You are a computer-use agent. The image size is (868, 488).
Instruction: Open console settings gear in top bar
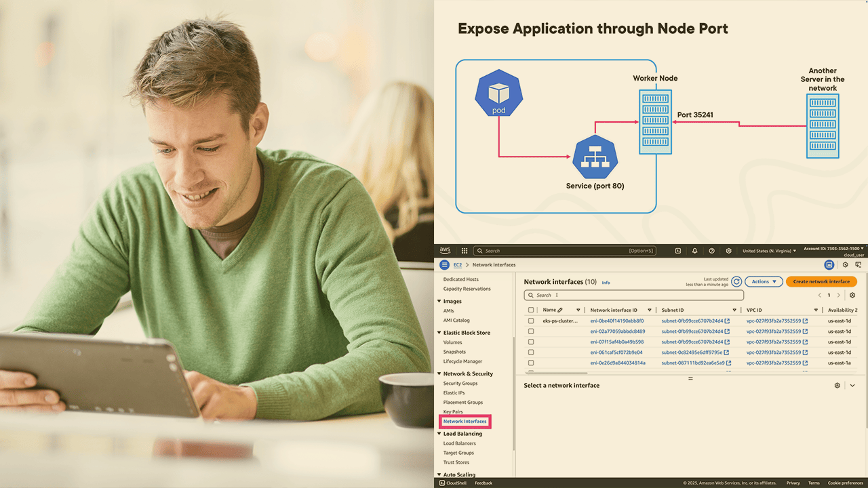728,251
